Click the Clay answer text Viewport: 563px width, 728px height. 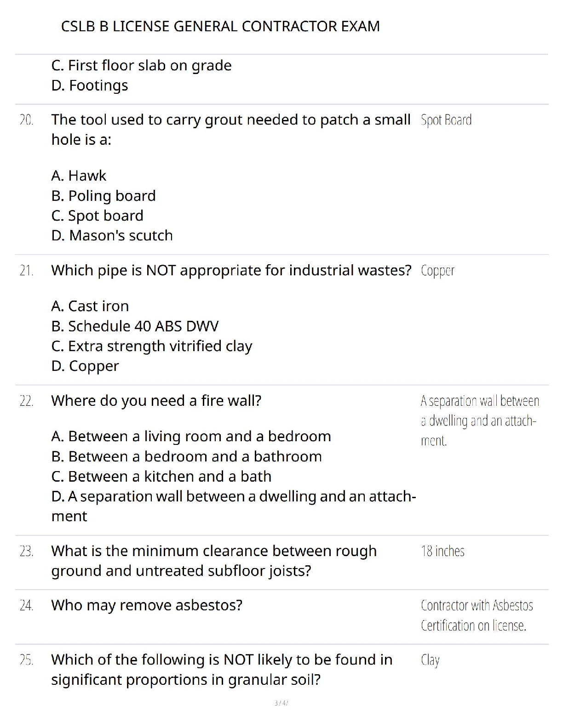(x=430, y=660)
